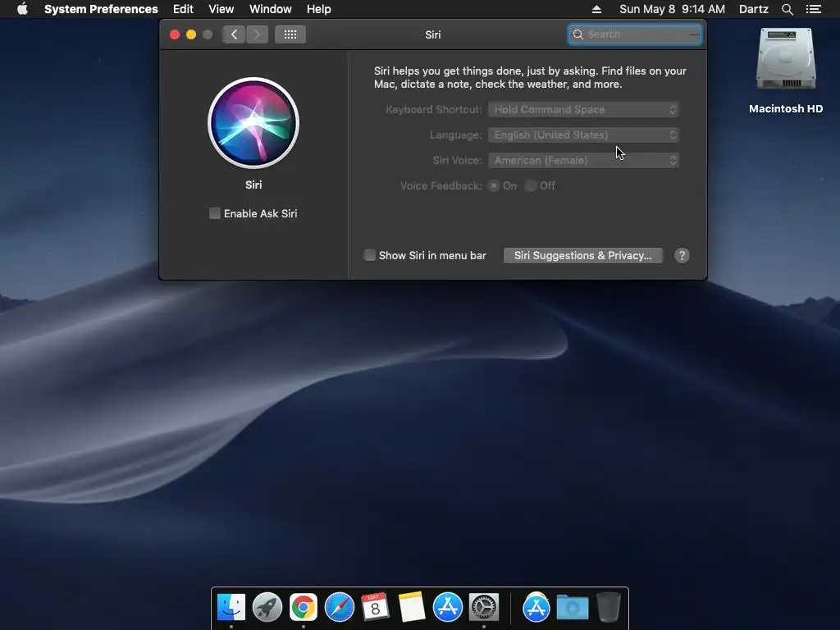
Task: Focus the preferences Search field
Action: pyautogui.click(x=635, y=34)
